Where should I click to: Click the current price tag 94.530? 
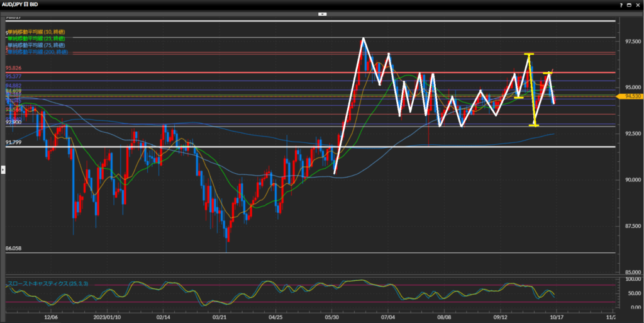click(632, 96)
